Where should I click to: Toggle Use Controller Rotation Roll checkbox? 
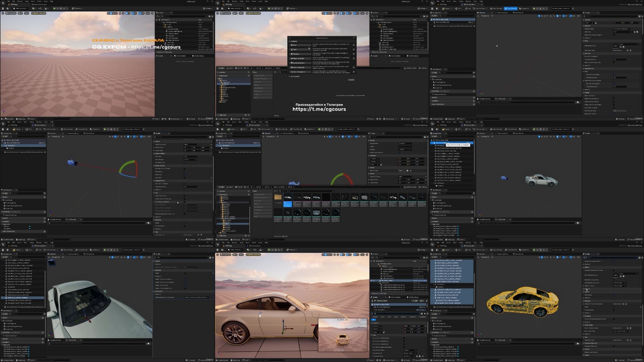404,344
